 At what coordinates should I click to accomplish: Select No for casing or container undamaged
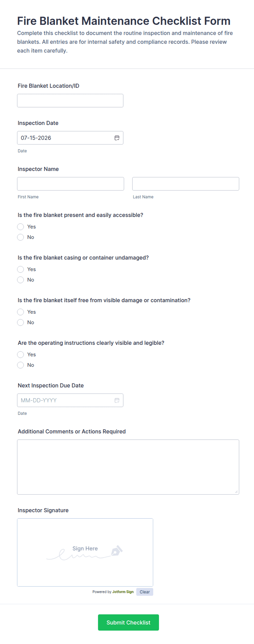20,280
